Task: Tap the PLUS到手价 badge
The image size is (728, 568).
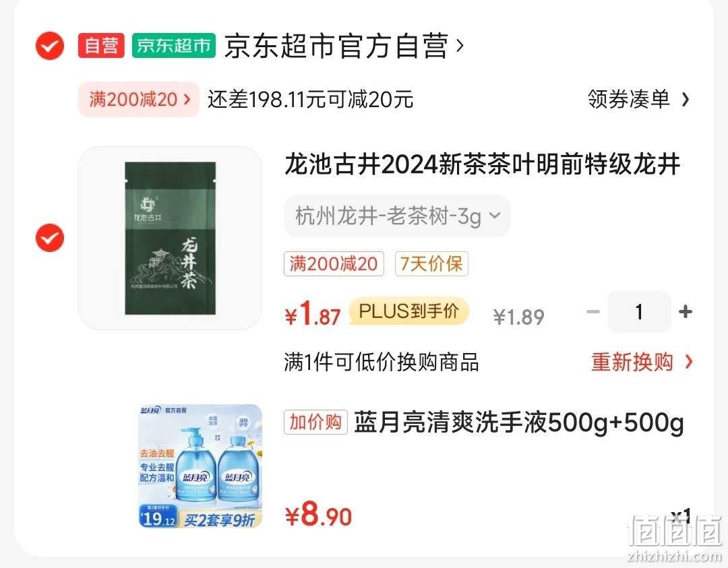Action: click(x=408, y=311)
